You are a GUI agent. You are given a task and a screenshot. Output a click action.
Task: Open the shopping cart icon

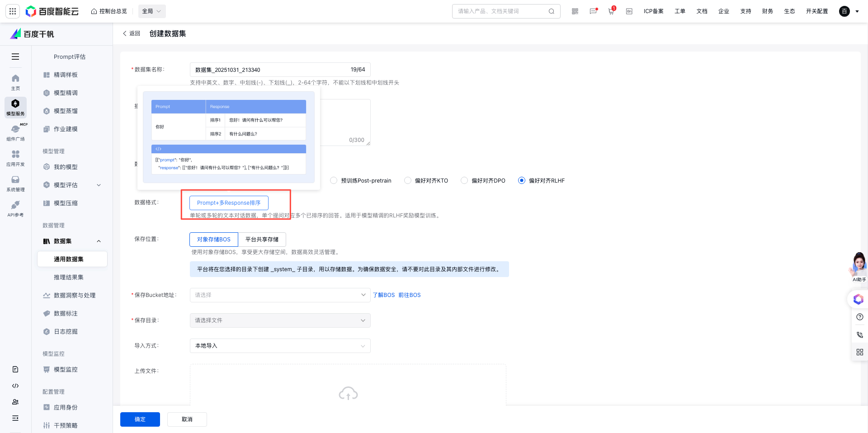click(x=611, y=11)
